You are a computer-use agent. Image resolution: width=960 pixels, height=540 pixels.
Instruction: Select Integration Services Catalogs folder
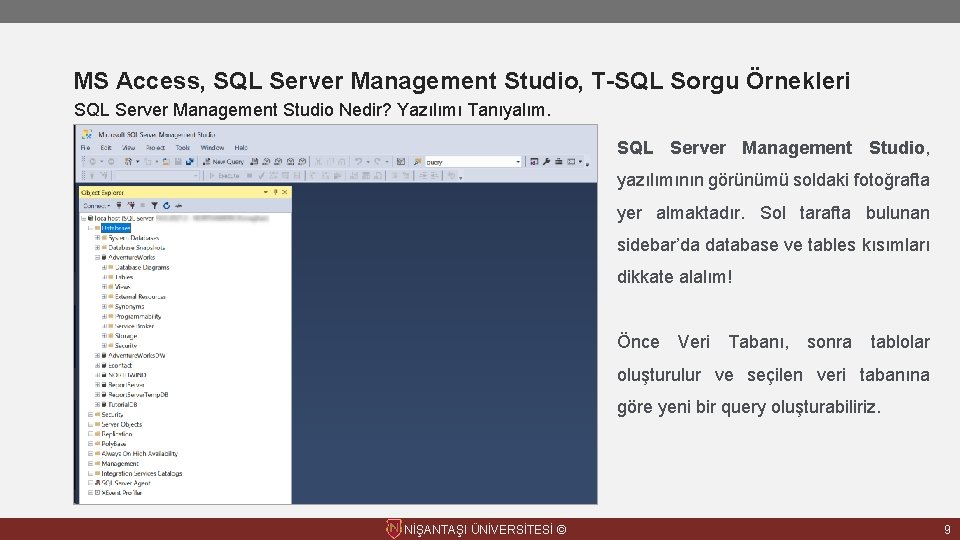tap(142, 473)
